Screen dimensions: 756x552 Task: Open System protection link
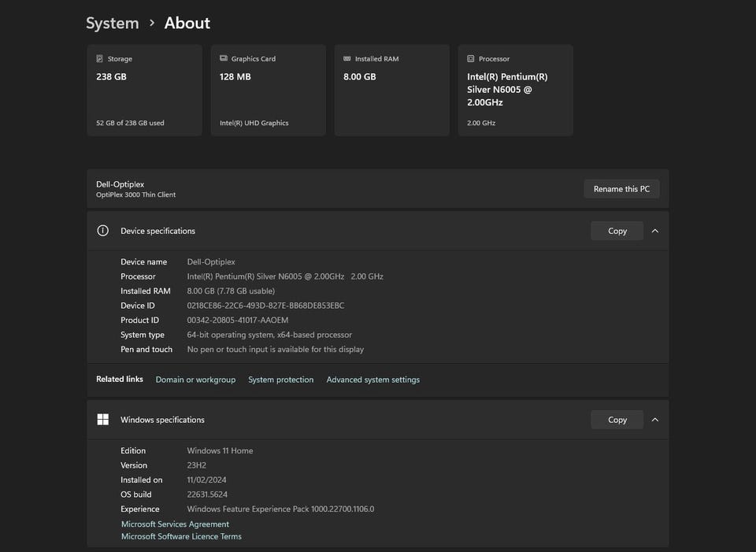[280, 380]
